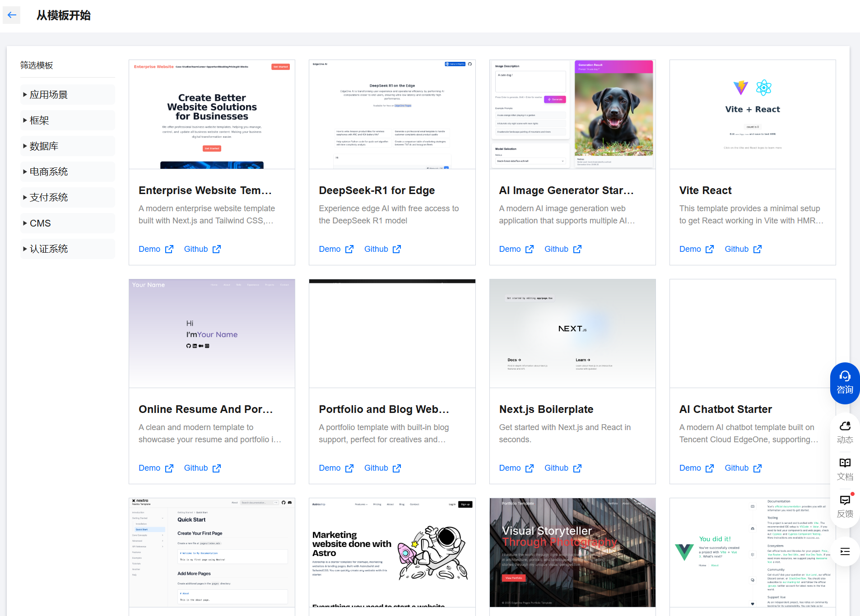860x616 pixels.
Task: Expand the 应用场景 filter group
Action: [x=68, y=95]
